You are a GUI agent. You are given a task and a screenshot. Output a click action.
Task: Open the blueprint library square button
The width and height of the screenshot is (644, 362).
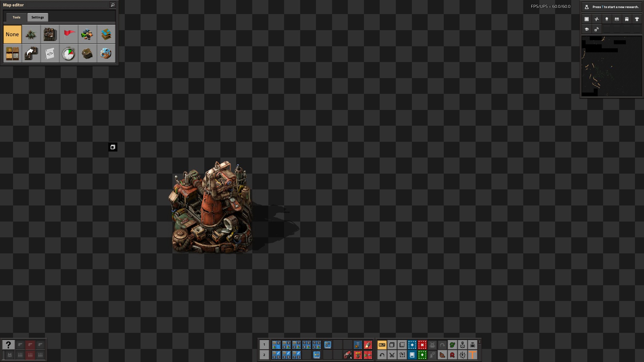coord(587,19)
